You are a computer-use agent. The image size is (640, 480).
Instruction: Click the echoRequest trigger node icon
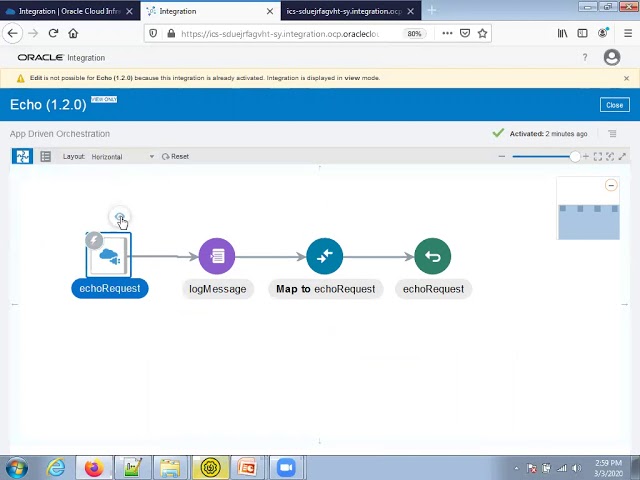[109, 255]
